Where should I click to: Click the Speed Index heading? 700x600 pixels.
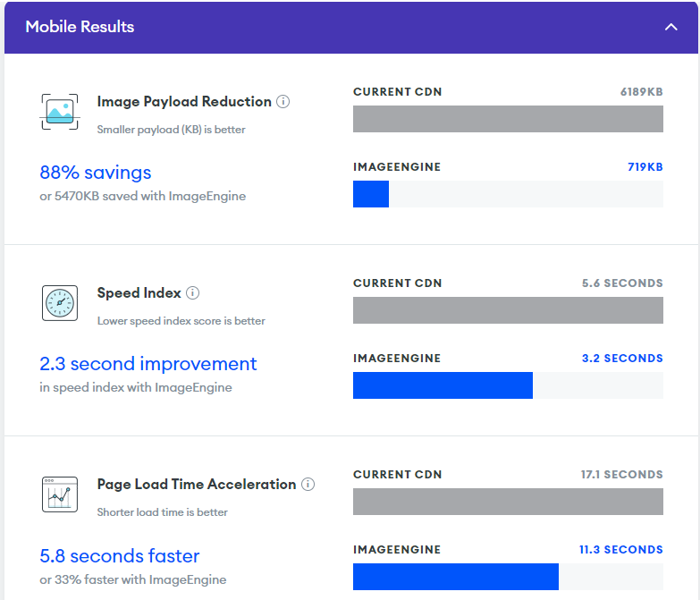coord(139,293)
